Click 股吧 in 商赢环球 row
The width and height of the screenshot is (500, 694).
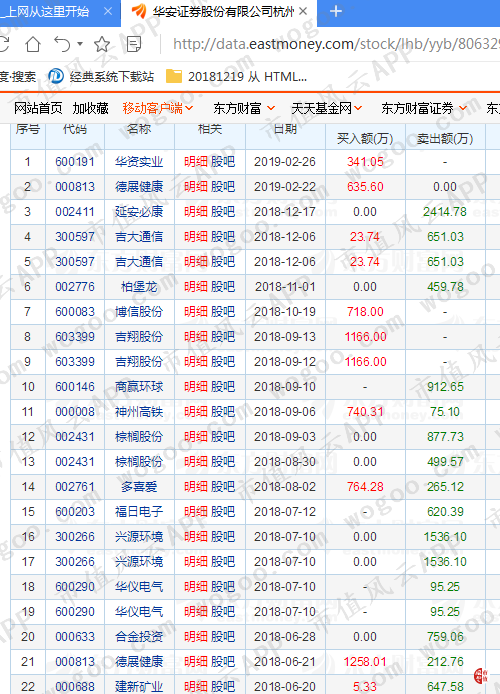(223, 387)
